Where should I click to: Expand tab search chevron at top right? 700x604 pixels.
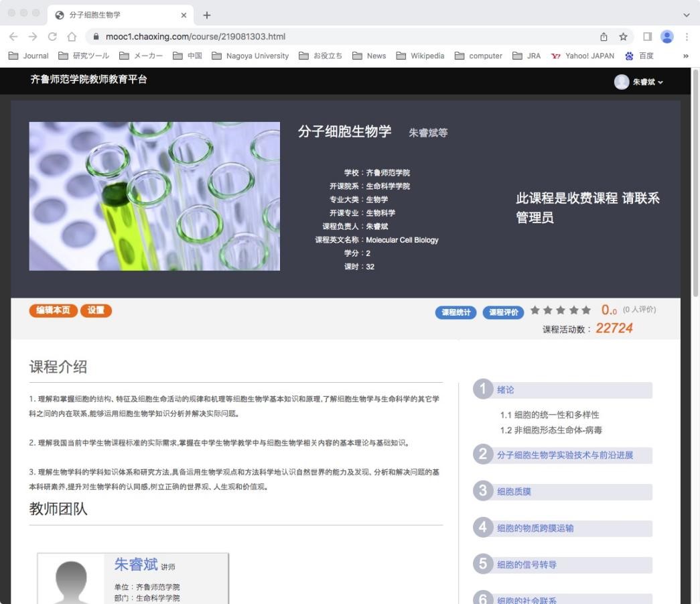pos(686,15)
